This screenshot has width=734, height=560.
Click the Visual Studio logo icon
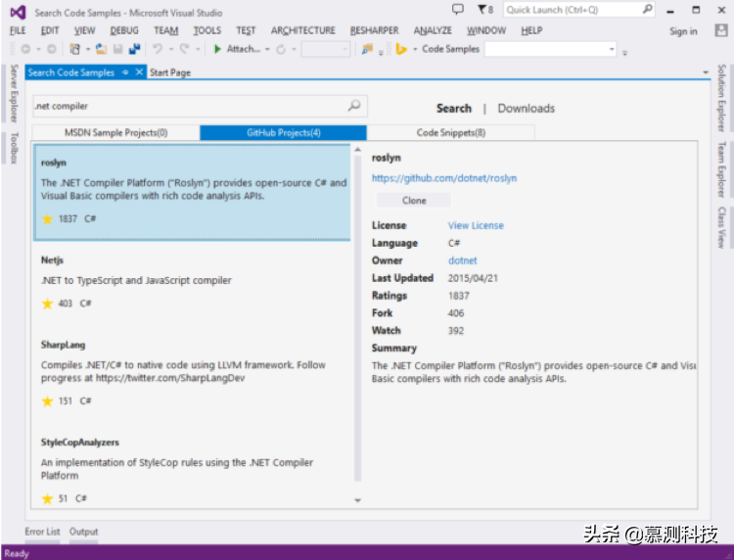(18, 12)
